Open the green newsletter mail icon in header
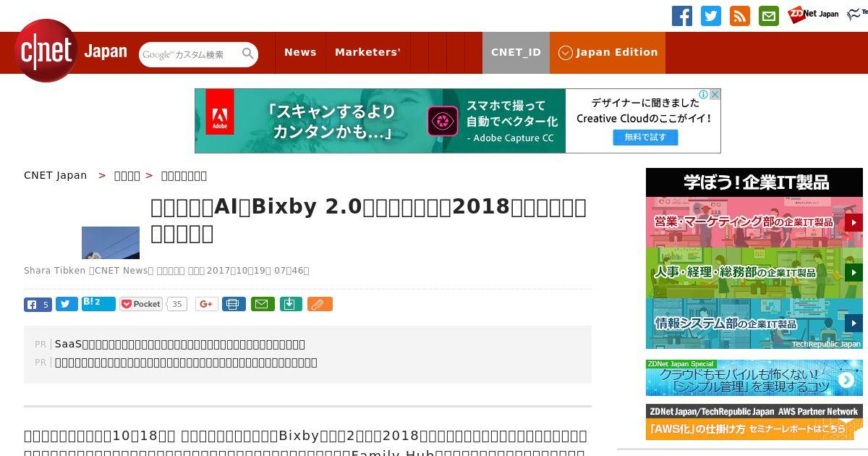Screen dimensions: 868x456 [769, 16]
